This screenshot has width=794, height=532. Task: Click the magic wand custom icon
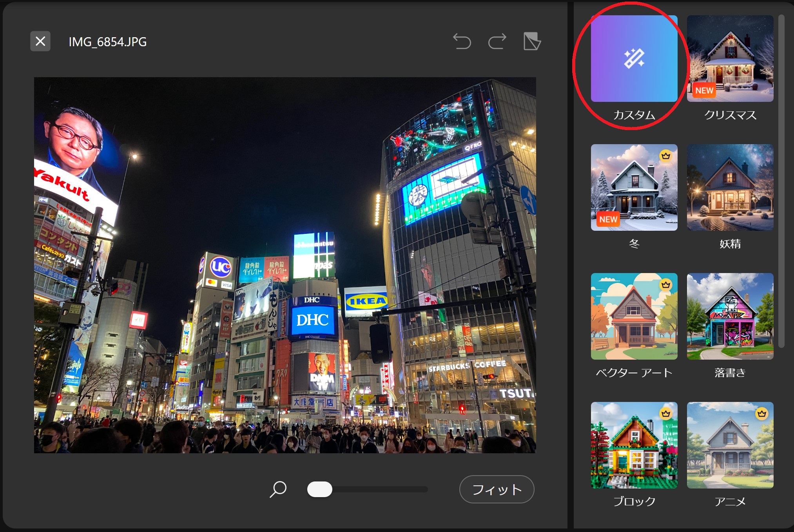point(634,59)
